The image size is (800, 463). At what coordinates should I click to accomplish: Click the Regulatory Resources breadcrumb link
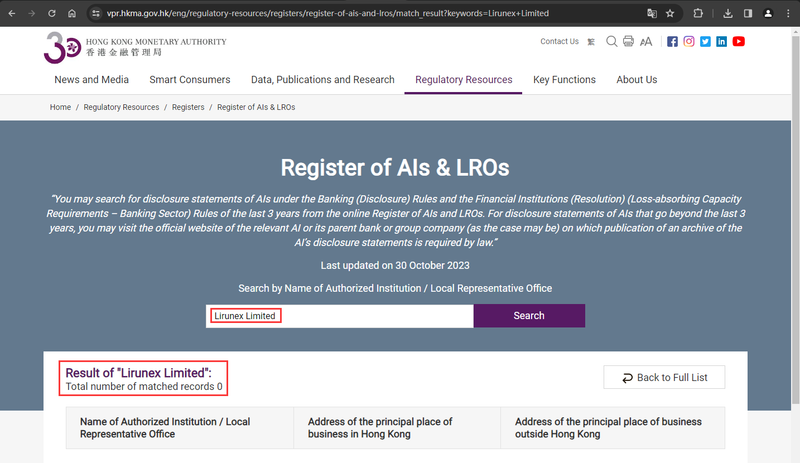click(121, 107)
